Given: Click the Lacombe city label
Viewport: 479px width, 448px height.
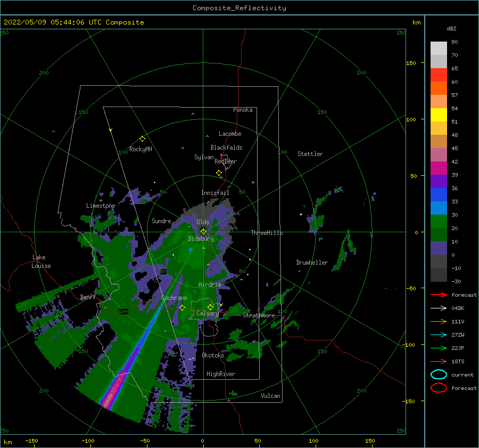Looking at the screenshot, I should click(x=230, y=134).
